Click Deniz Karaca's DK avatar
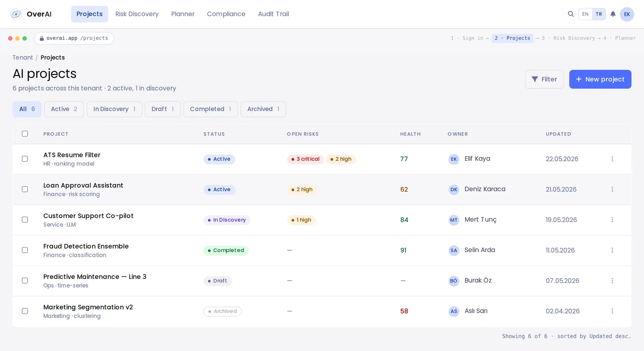 [x=454, y=189]
